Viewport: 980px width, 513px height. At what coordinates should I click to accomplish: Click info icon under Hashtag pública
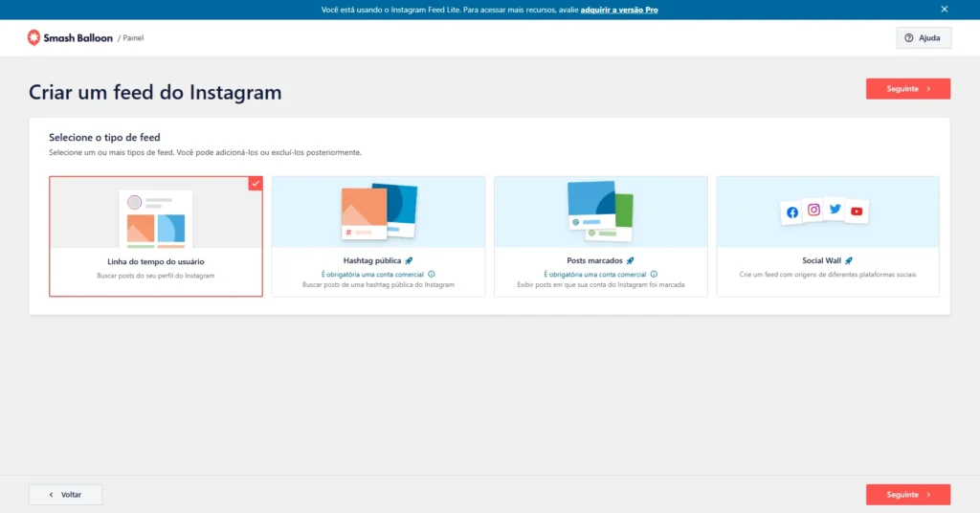pyautogui.click(x=432, y=274)
